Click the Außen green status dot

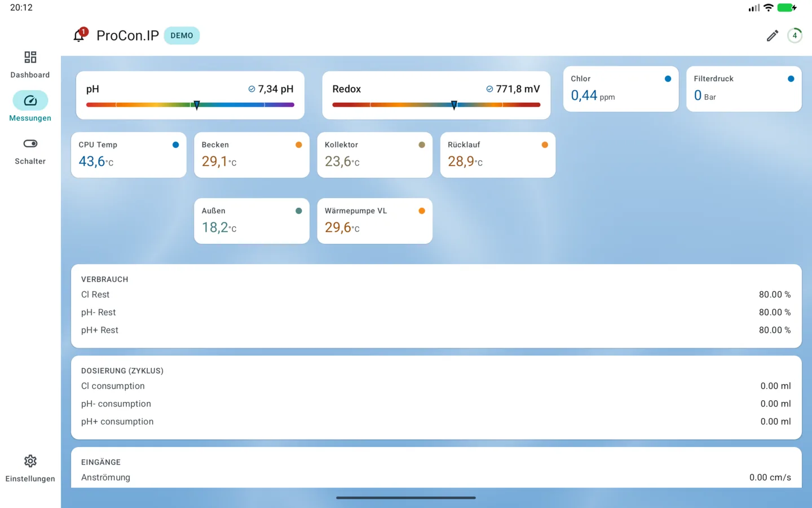(x=299, y=211)
